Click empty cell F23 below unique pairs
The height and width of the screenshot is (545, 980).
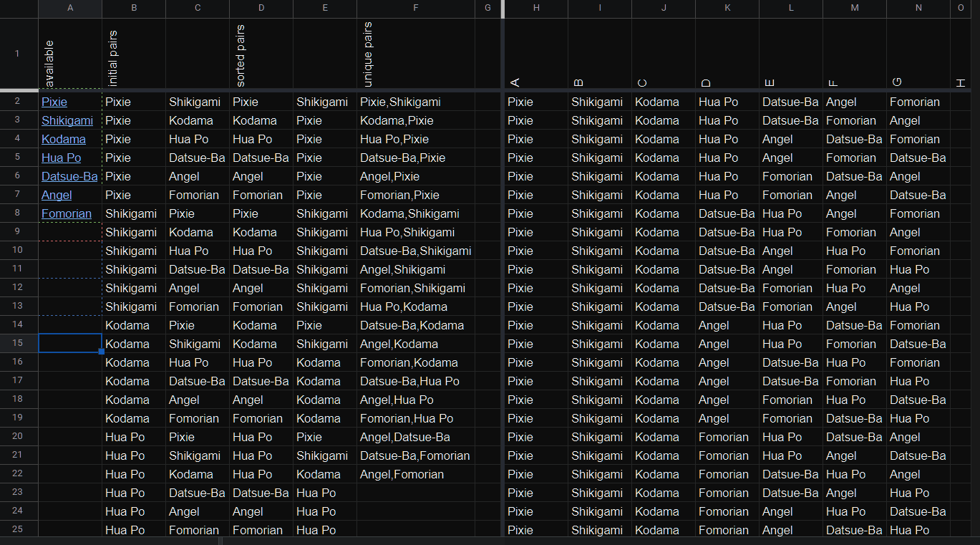[416, 493]
